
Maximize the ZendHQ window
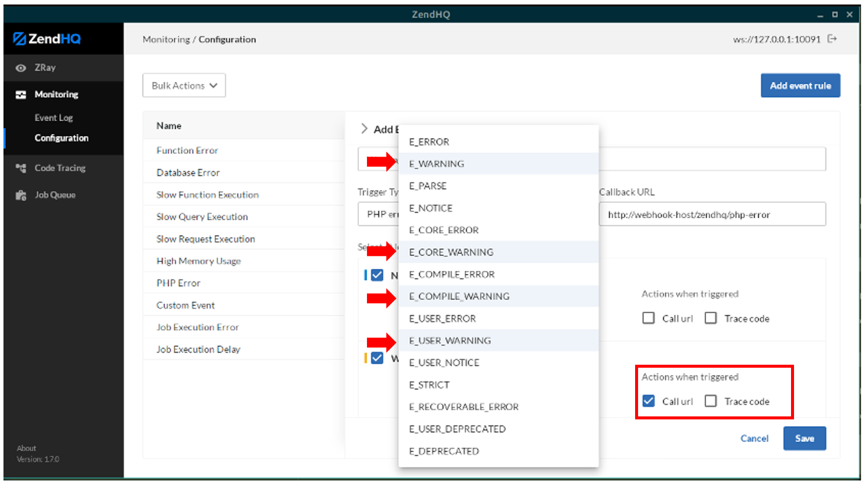835,14
